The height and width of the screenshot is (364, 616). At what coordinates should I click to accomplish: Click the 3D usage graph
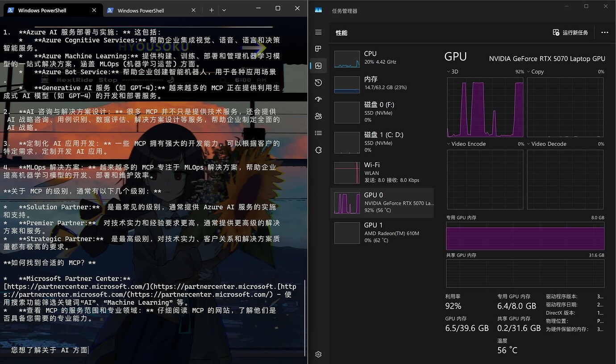coord(485,108)
